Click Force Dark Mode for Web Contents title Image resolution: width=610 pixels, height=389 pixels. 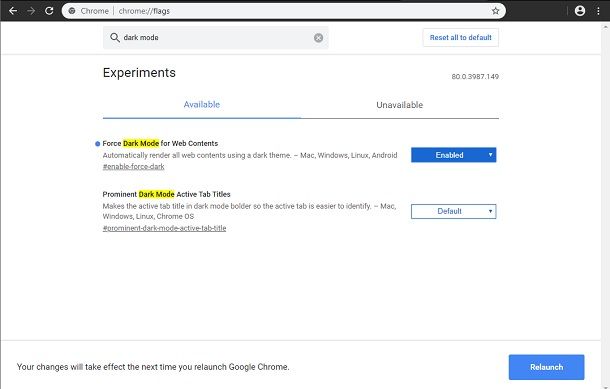[160, 143]
